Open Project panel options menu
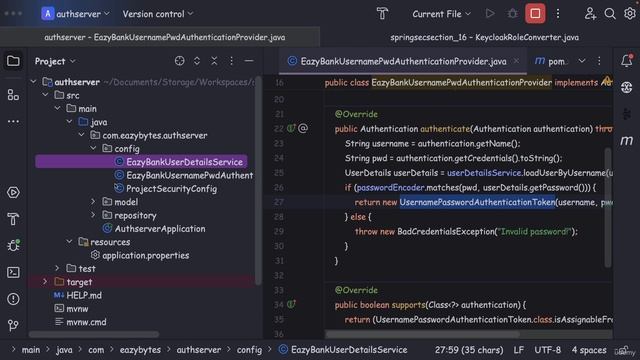Viewport: 640px width, 360px height. tap(231, 61)
